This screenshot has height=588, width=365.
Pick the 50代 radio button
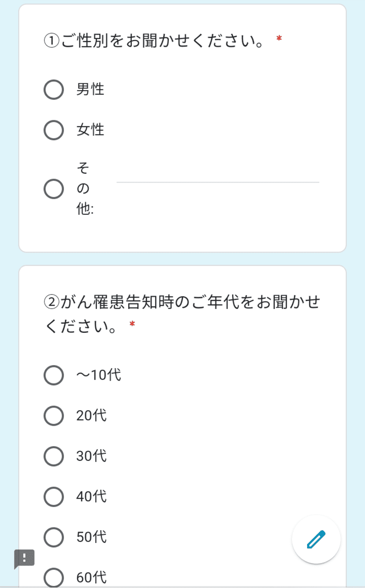point(53,537)
